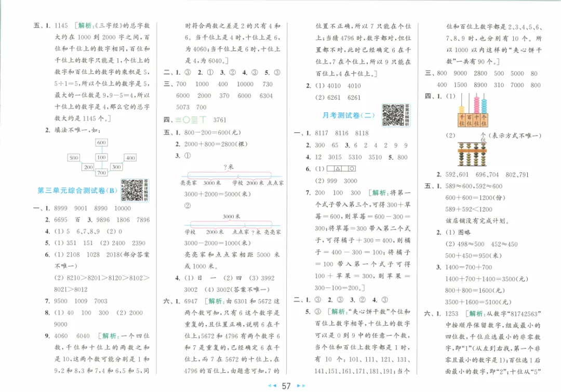Select the text 589≈600,592≈600
The width and height of the screenshot is (561, 392).
click(x=474, y=186)
